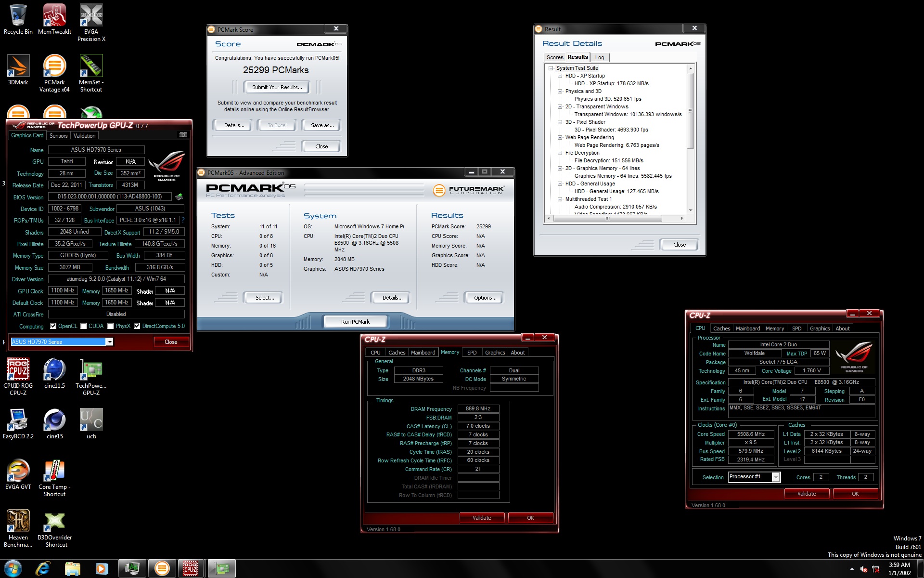Screen dimensions: 924x578
Task: Toggle DirectCompute 5.0 checkbox
Action: coord(137,326)
